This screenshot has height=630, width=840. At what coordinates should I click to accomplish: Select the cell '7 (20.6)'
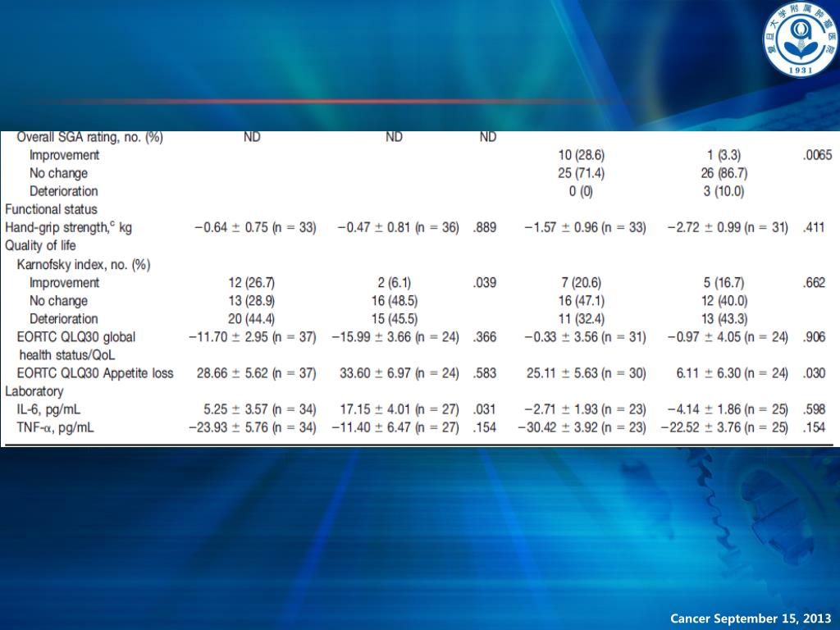(582, 282)
